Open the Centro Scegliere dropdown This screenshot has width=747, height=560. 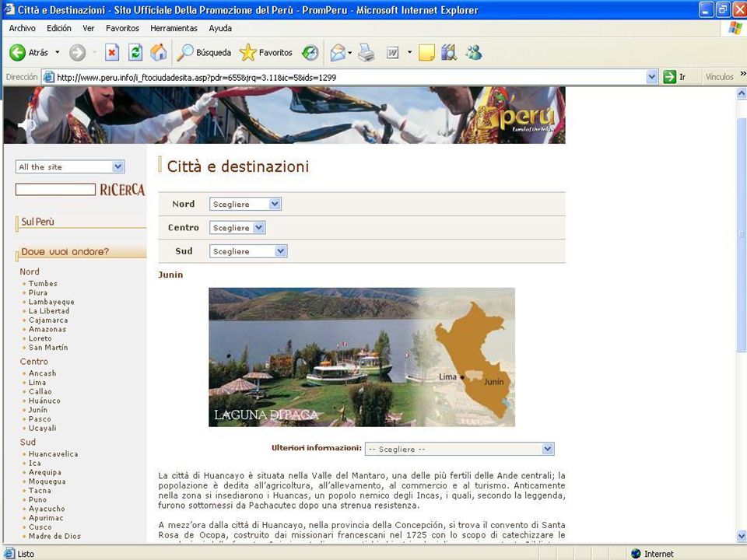click(237, 228)
